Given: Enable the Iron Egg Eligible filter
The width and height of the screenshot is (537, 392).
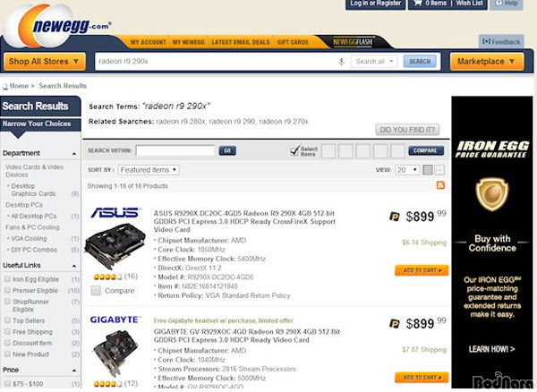Looking at the screenshot, I should point(7,279).
